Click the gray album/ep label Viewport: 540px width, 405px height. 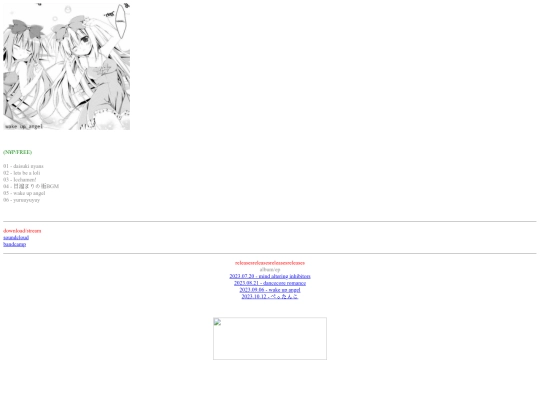pyautogui.click(x=270, y=269)
